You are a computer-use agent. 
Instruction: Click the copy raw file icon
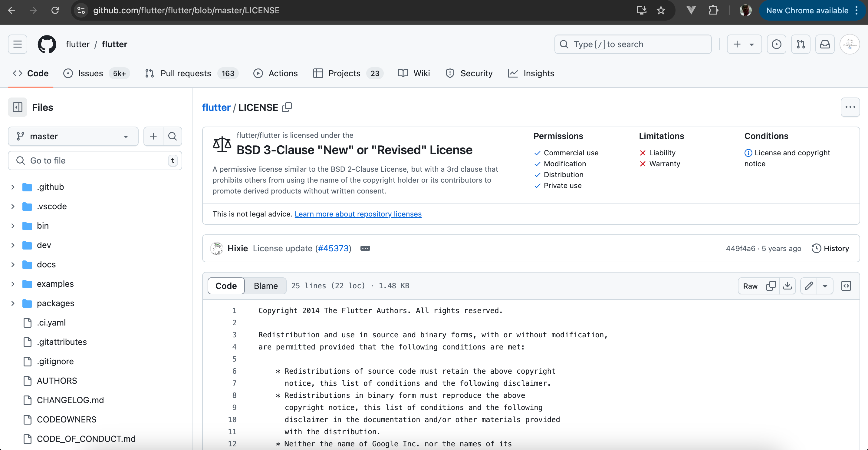tap(771, 286)
